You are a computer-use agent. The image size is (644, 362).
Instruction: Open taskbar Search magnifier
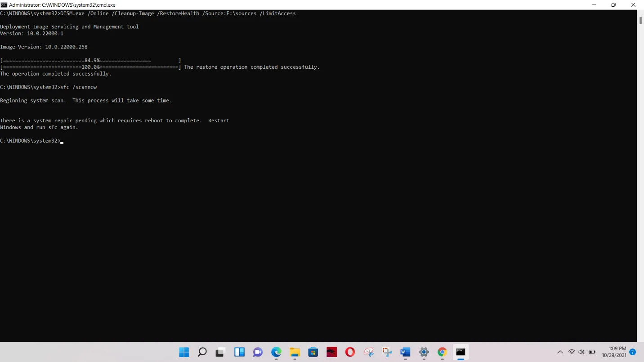(202, 352)
